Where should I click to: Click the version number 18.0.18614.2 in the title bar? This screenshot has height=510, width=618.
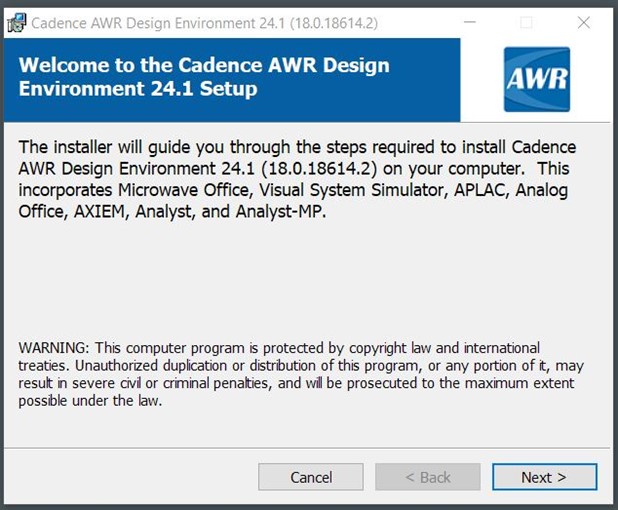tap(334, 23)
